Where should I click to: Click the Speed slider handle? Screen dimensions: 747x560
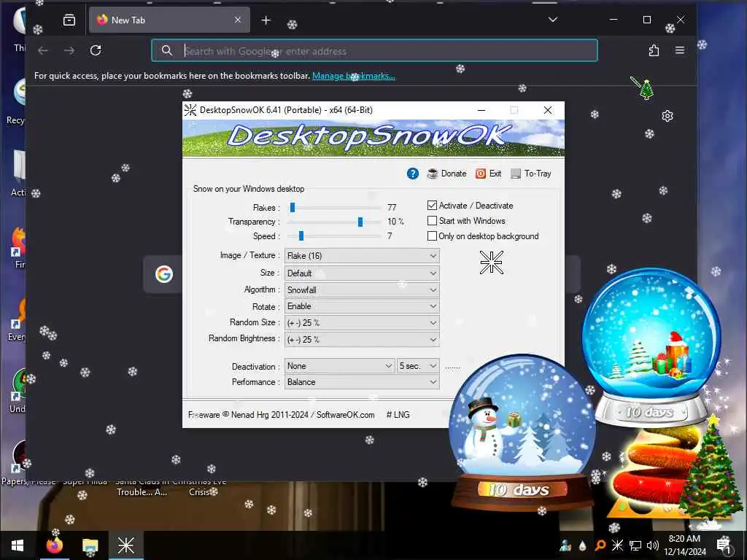[301, 236]
